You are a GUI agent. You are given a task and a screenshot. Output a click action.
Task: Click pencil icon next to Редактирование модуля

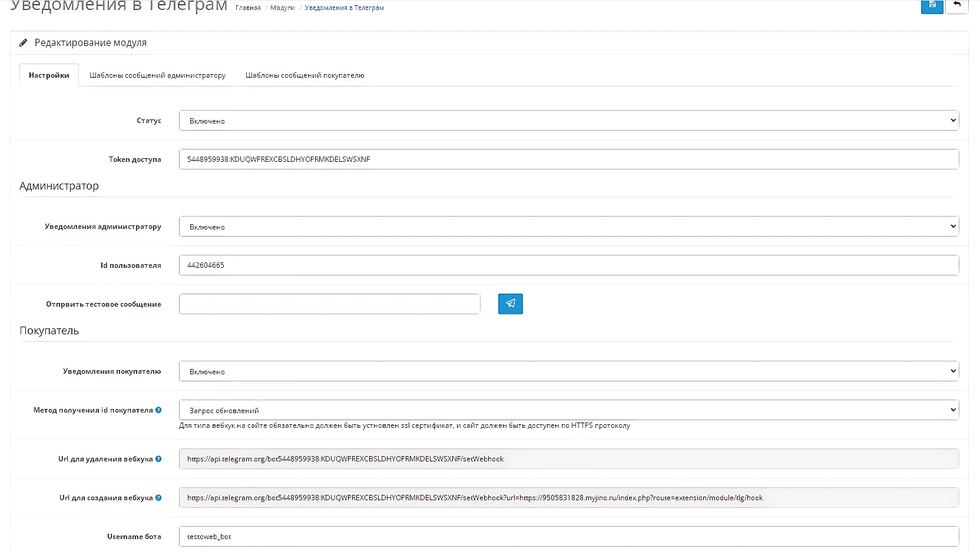tap(24, 43)
